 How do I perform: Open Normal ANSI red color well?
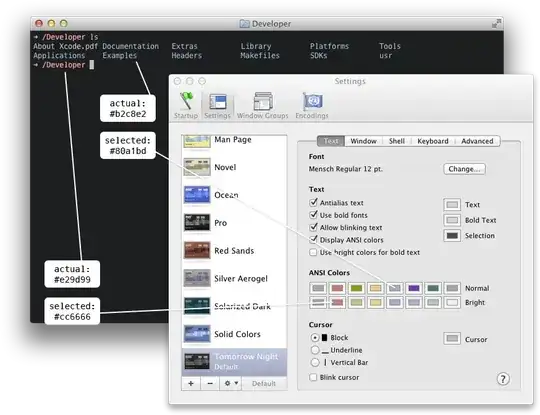tap(338, 288)
